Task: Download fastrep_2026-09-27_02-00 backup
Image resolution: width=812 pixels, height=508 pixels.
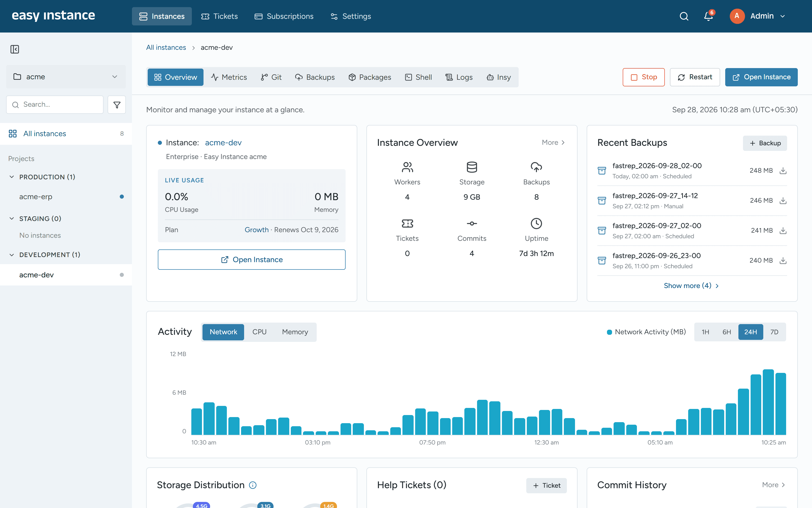Action: pyautogui.click(x=783, y=230)
